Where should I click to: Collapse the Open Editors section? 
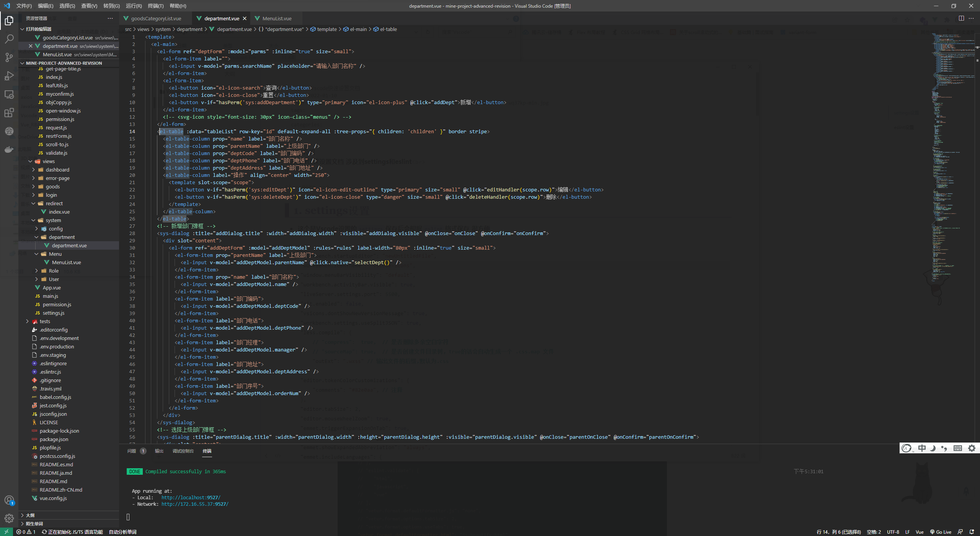coord(22,29)
